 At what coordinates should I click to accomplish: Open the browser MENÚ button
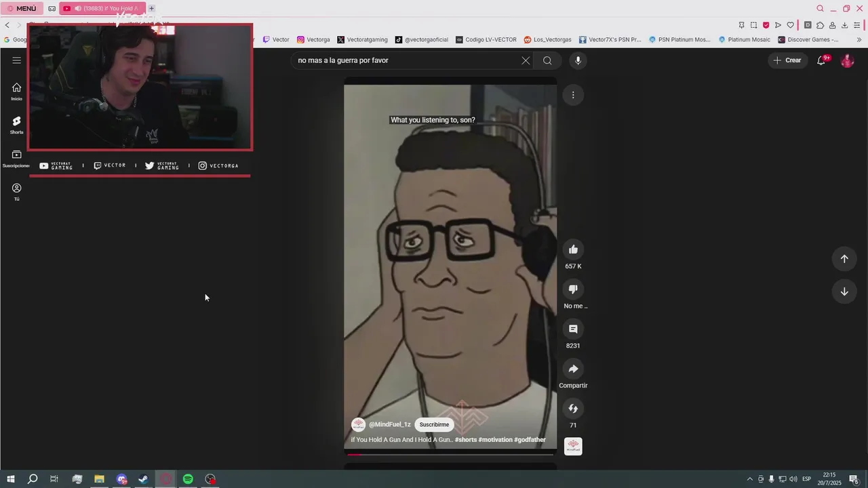click(22, 8)
